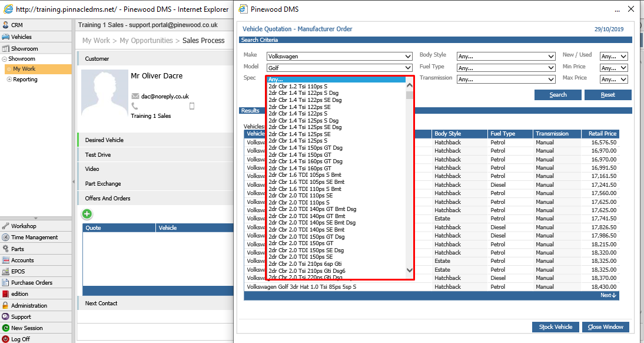Open Support icon in sidebar
The width and height of the screenshot is (644, 343).
point(6,316)
